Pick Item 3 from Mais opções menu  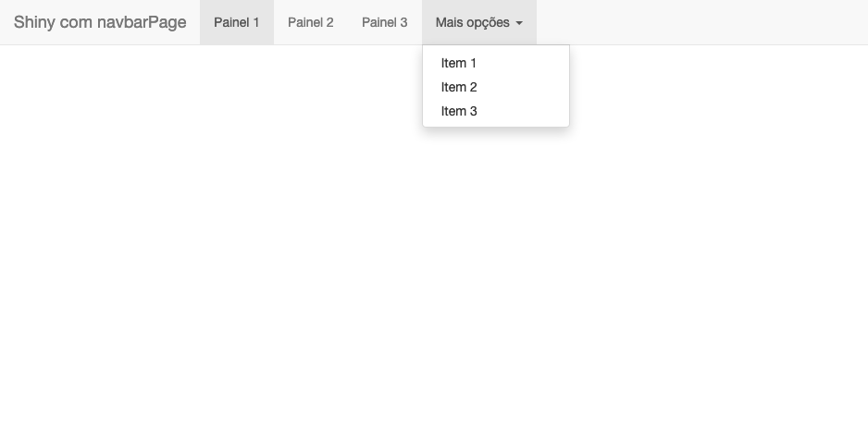click(x=459, y=111)
